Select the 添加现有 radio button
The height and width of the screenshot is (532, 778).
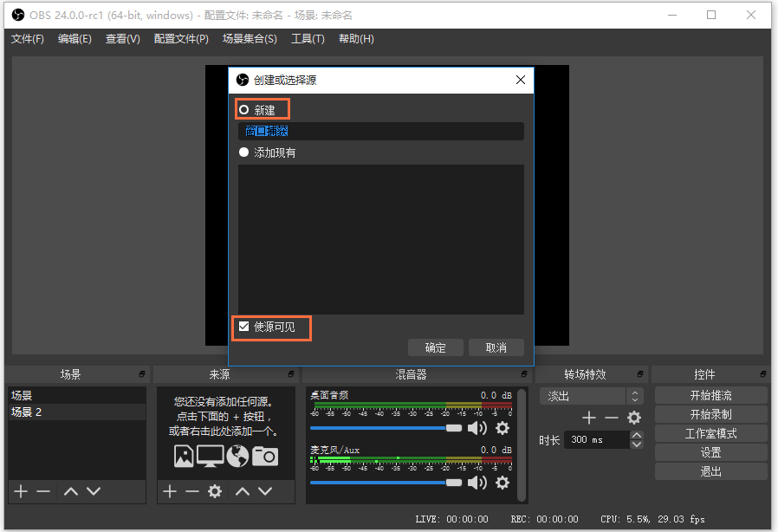(x=243, y=152)
